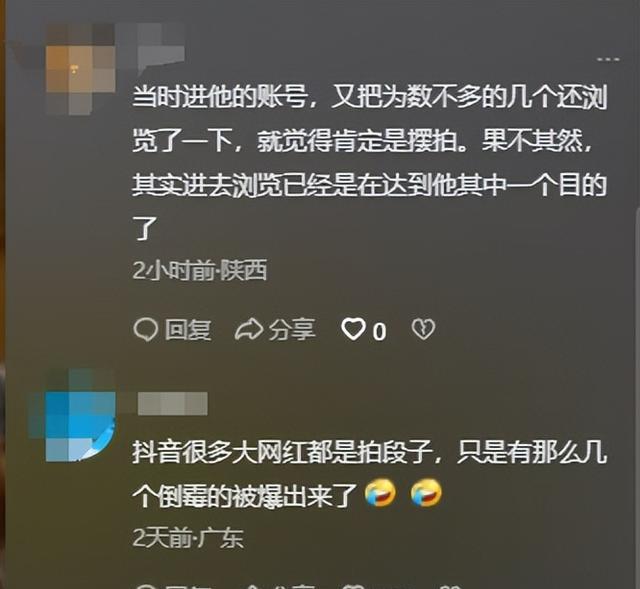
Task: Open the first commenter's pixelated avatar
Action: pos(80,69)
